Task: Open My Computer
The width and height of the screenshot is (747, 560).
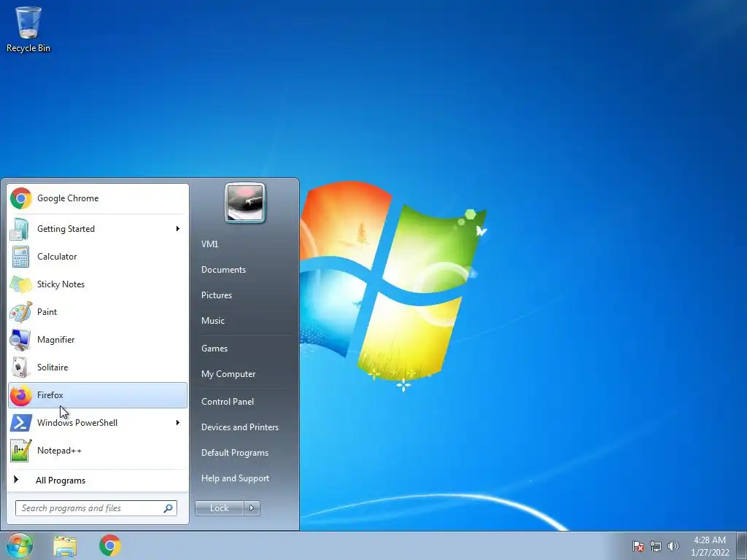Action: coord(228,374)
